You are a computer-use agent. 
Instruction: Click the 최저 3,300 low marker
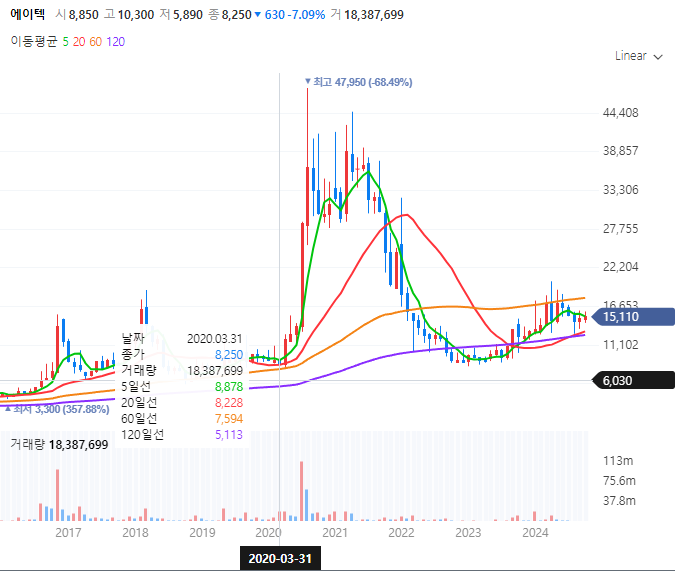click(57, 409)
